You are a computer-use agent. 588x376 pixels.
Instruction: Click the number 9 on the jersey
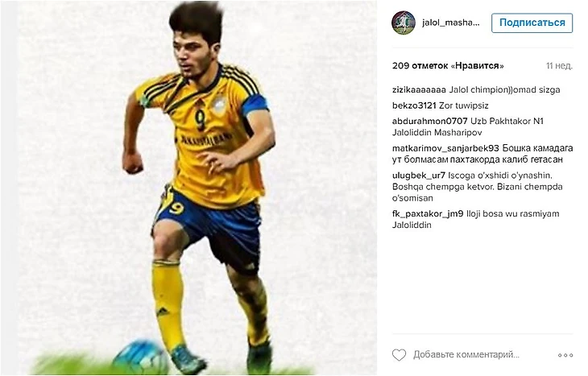(x=200, y=120)
